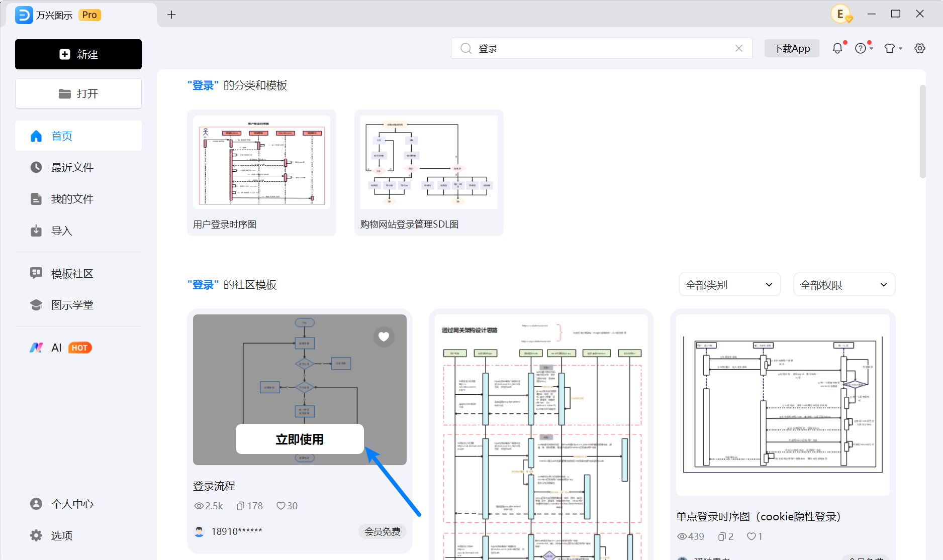
Task: Click the Pro badge in the title tab
Action: coord(89,15)
